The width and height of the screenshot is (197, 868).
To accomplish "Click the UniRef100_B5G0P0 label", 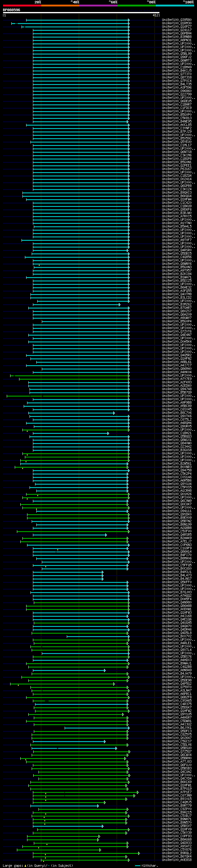I will click(x=177, y=115).
